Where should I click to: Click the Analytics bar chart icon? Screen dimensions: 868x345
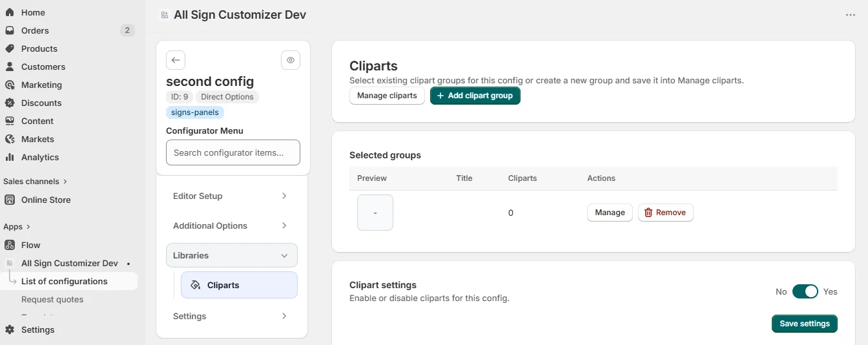tap(10, 157)
